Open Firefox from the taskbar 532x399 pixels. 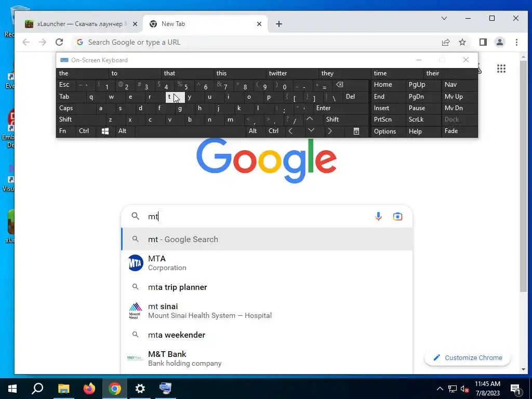coord(89,389)
